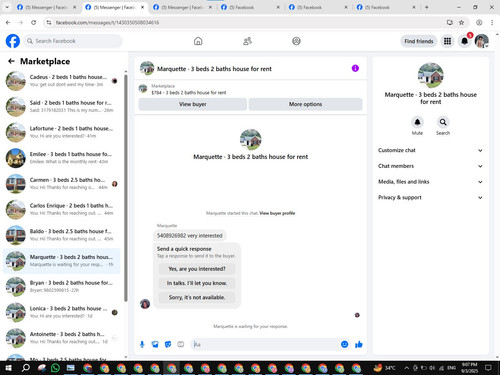The height and width of the screenshot is (375, 500).
Task: Open the Home feed icon
Action: tap(198, 41)
